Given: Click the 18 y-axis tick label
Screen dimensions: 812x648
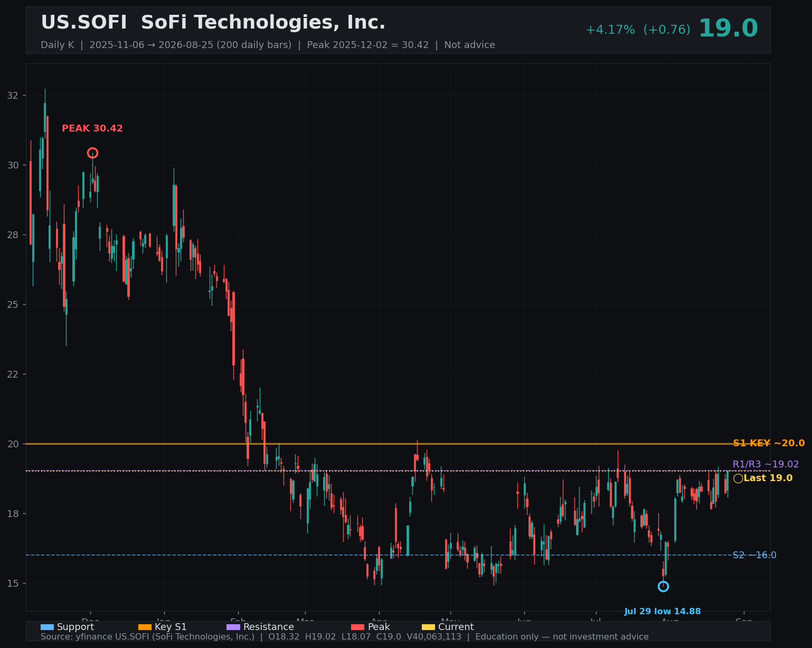Looking at the screenshot, I should pyautogui.click(x=13, y=514).
